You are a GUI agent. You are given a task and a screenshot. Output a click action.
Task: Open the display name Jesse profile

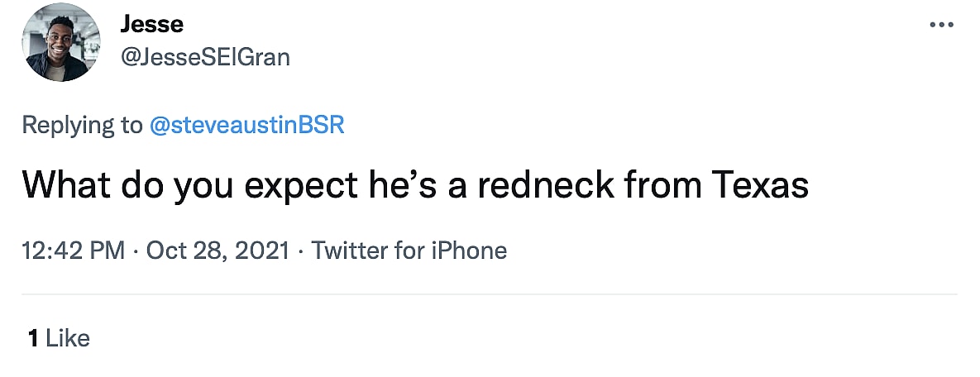coord(151,25)
